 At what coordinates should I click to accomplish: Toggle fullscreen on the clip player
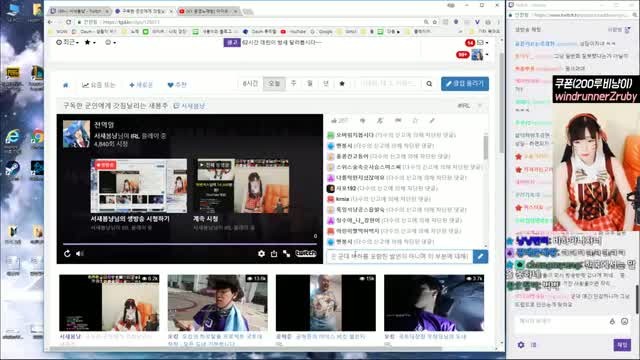pyautogui.click(x=287, y=253)
